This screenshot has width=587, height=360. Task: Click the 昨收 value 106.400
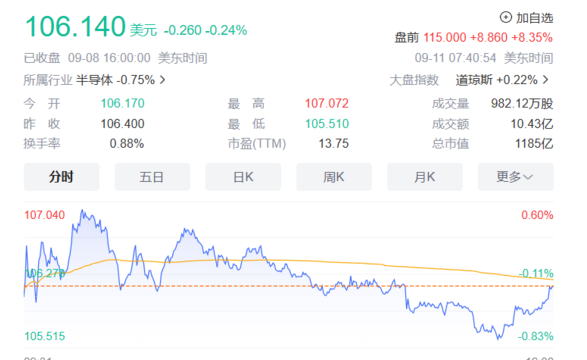122,124
